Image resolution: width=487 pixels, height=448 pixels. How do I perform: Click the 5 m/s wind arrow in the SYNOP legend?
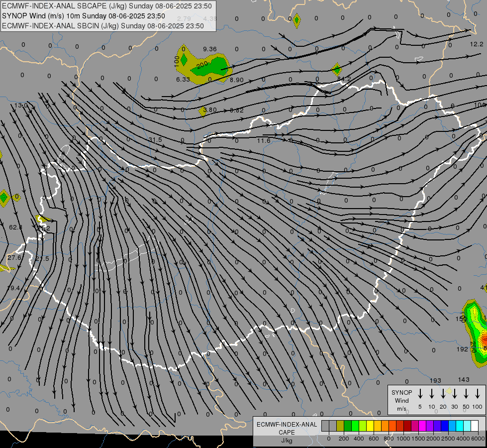[420, 394]
